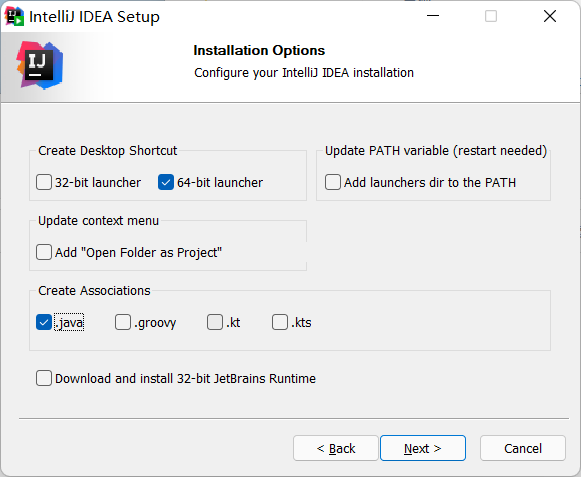Minimize the setup window
581x477 pixels.
433,16
